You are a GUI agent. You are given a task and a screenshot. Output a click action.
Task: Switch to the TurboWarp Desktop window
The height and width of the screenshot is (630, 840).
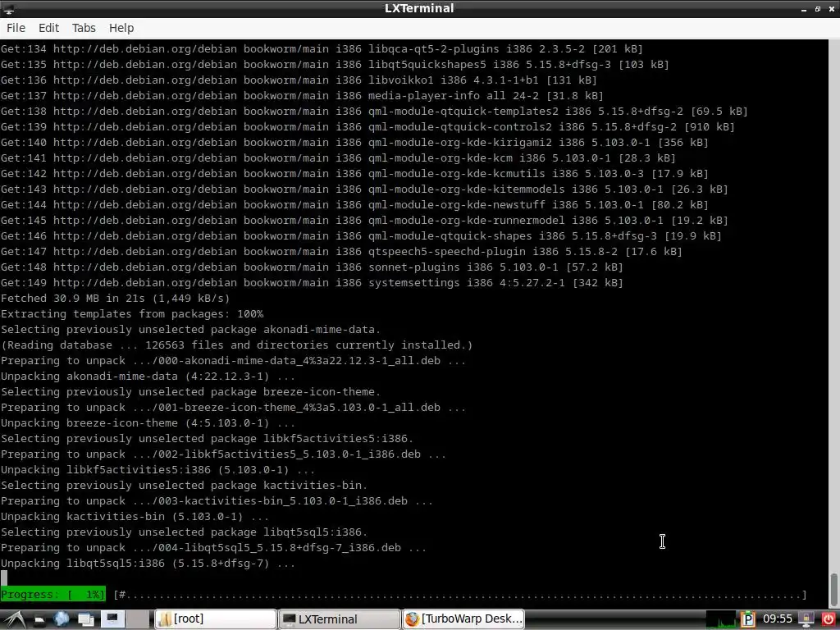[x=463, y=619]
